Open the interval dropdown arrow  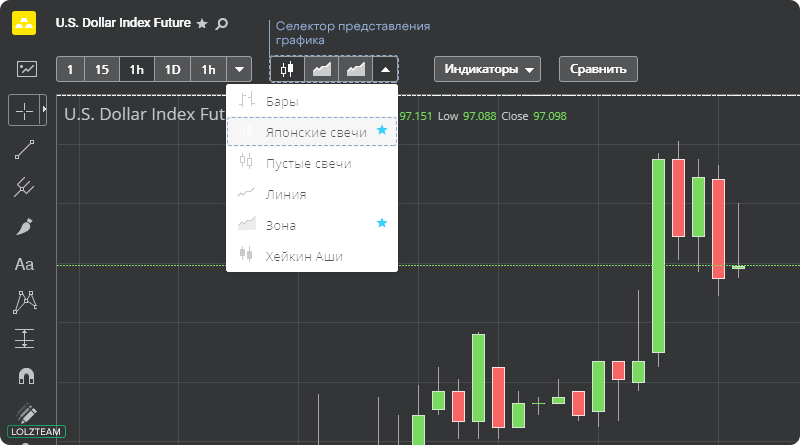(239, 69)
